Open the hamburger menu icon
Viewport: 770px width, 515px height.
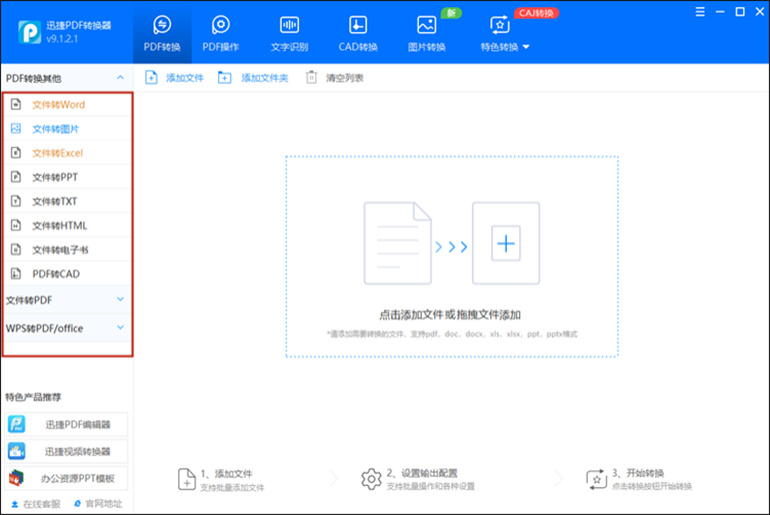(x=700, y=11)
